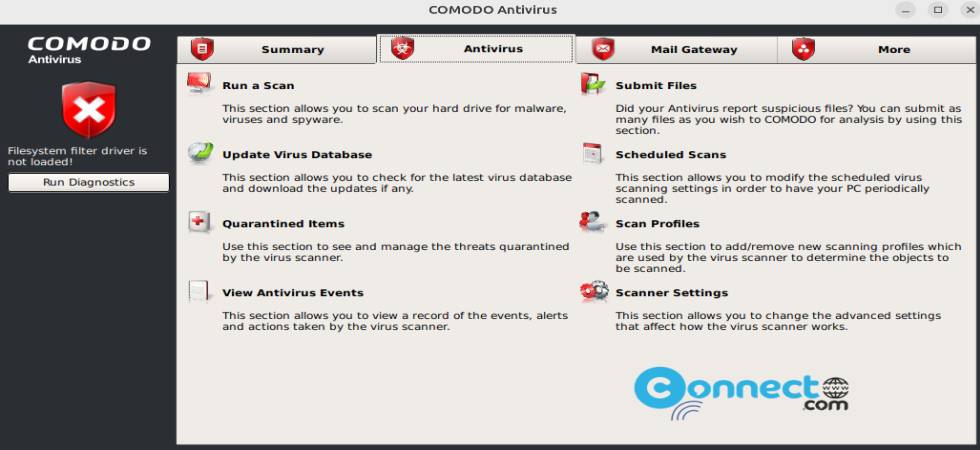Open Update Virus Database
Viewport: 980px width, 450px height.
297,154
